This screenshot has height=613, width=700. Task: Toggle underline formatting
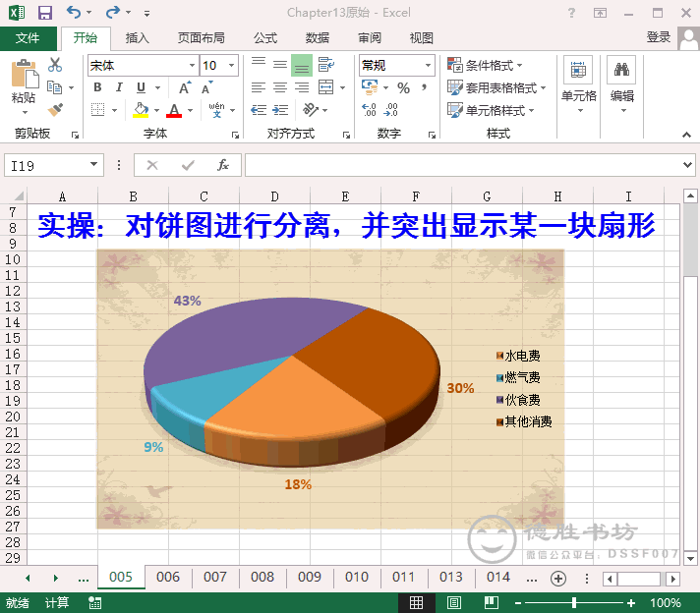(141, 87)
